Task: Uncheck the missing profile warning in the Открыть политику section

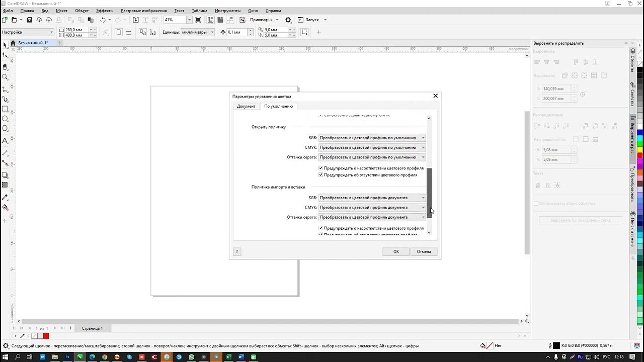Action: pos(321,175)
